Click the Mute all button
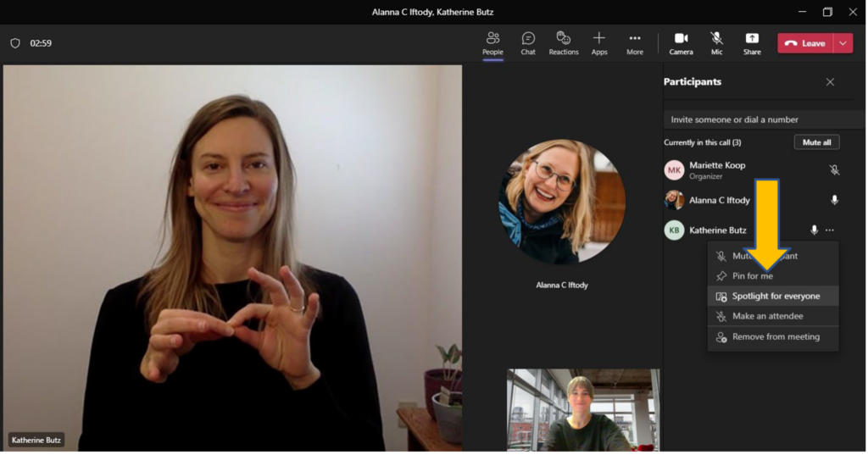The width and height of the screenshot is (868, 455). pyautogui.click(x=817, y=142)
